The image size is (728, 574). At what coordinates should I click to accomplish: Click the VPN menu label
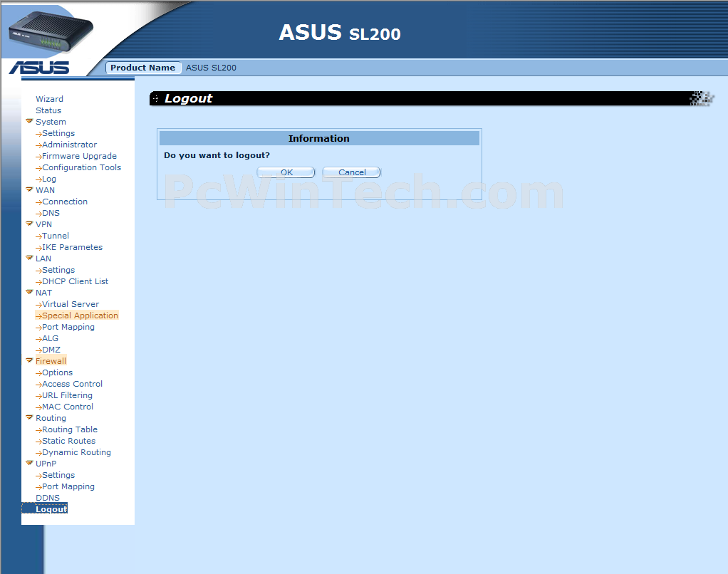point(43,224)
